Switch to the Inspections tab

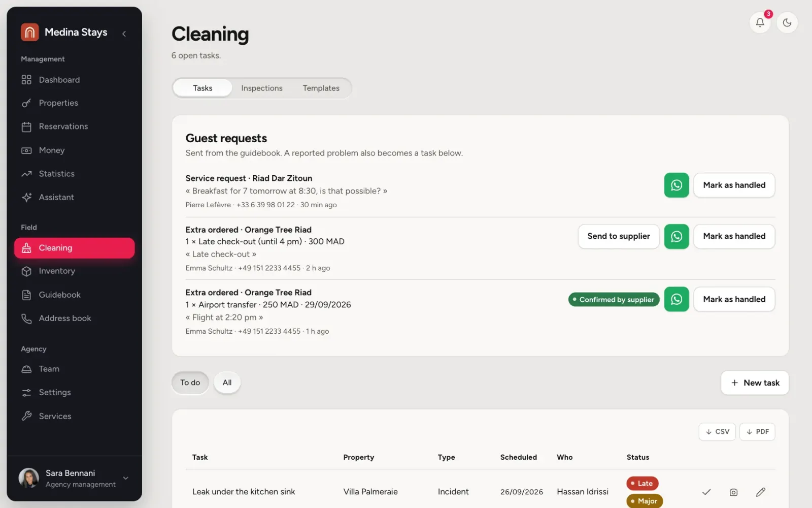pyautogui.click(x=262, y=88)
